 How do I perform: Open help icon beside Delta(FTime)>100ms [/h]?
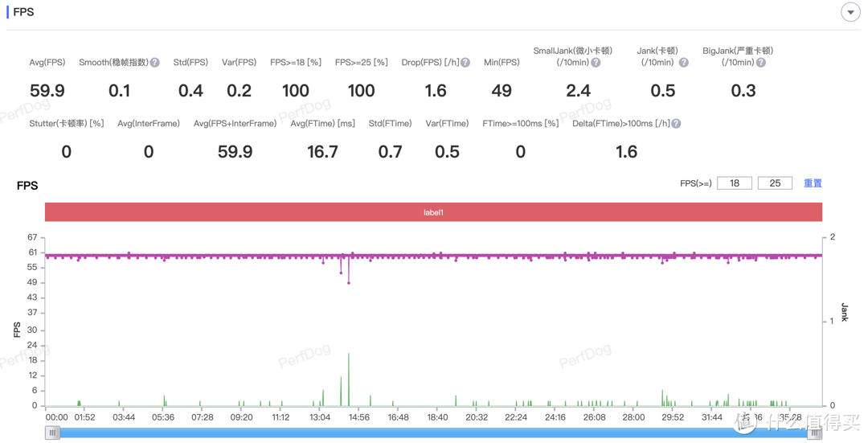pos(677,124)
